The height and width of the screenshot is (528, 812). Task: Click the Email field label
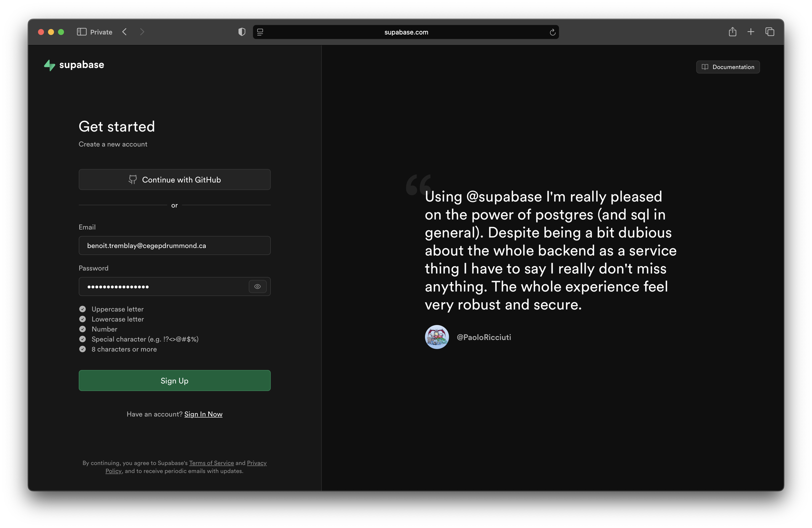tap(87, 227)
